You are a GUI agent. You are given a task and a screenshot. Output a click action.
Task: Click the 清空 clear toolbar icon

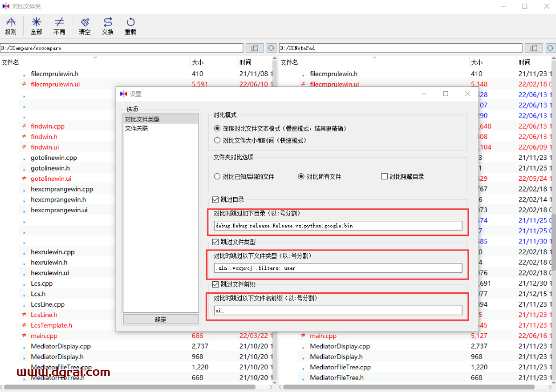(85, 26)
